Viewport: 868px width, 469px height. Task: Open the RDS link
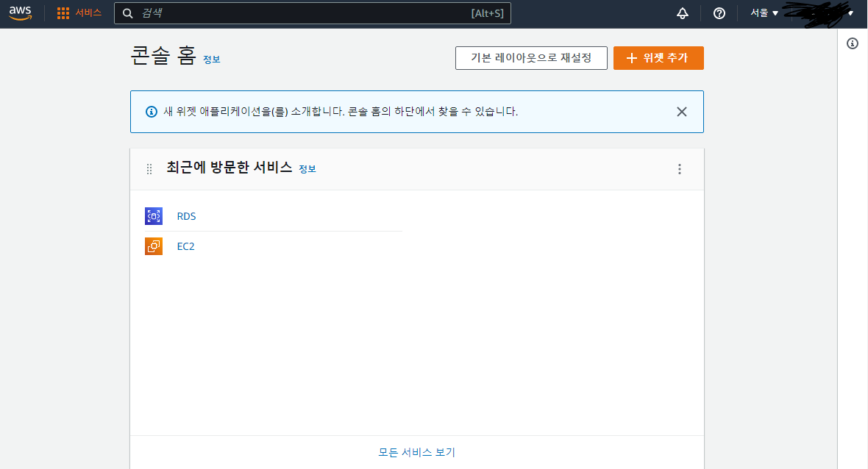(187, 216)
